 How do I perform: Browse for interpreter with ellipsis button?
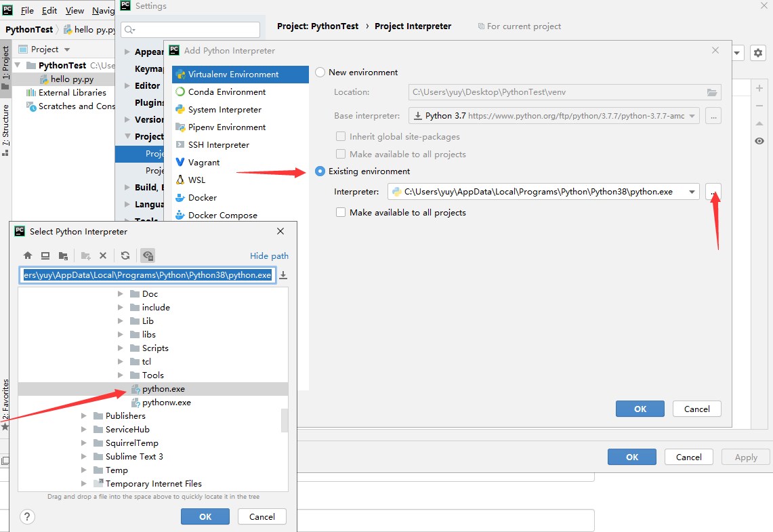tap(713, 192)
